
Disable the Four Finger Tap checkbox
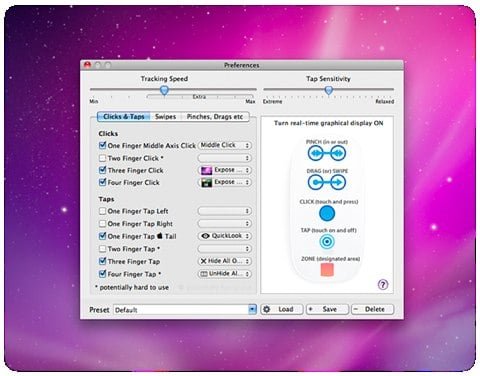point(103,274)
